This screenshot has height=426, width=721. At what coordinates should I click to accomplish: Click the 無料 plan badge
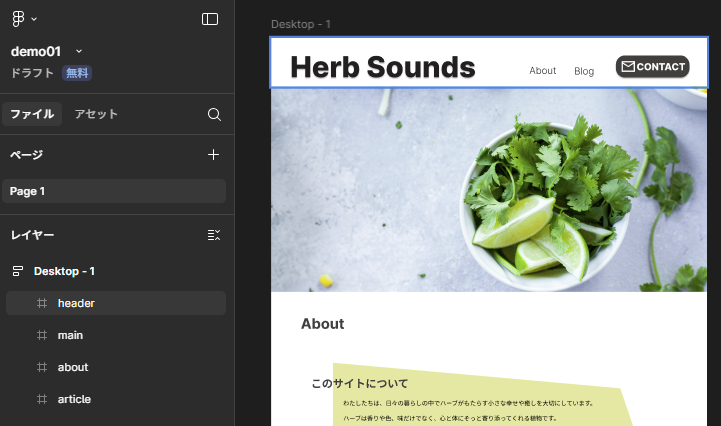(x=77, y=73)
